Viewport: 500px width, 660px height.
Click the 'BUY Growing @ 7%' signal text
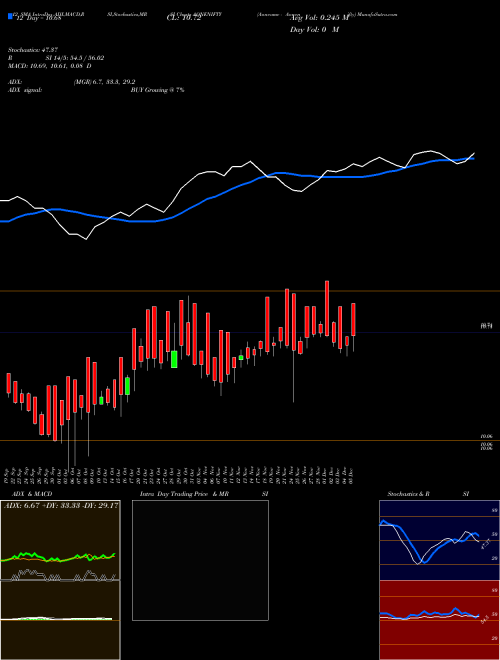tap(157, 90)
